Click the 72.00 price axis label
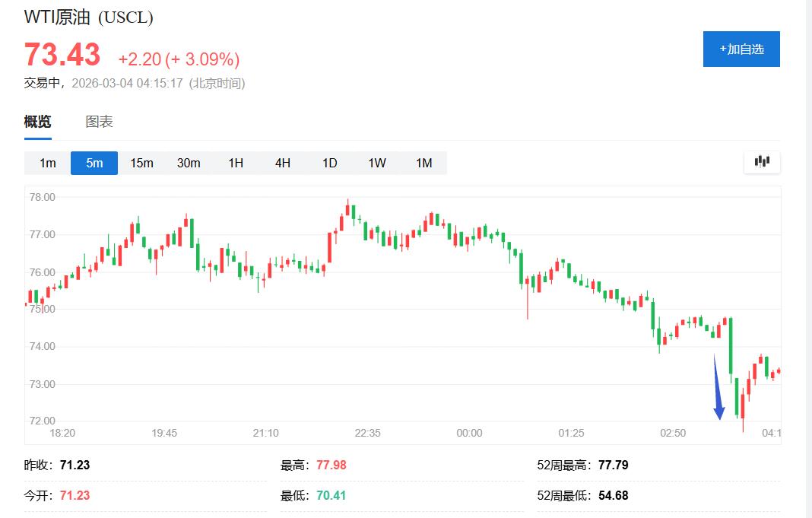Image resolution: width=812 pixels, height=518 pixels. pos(43,421)
